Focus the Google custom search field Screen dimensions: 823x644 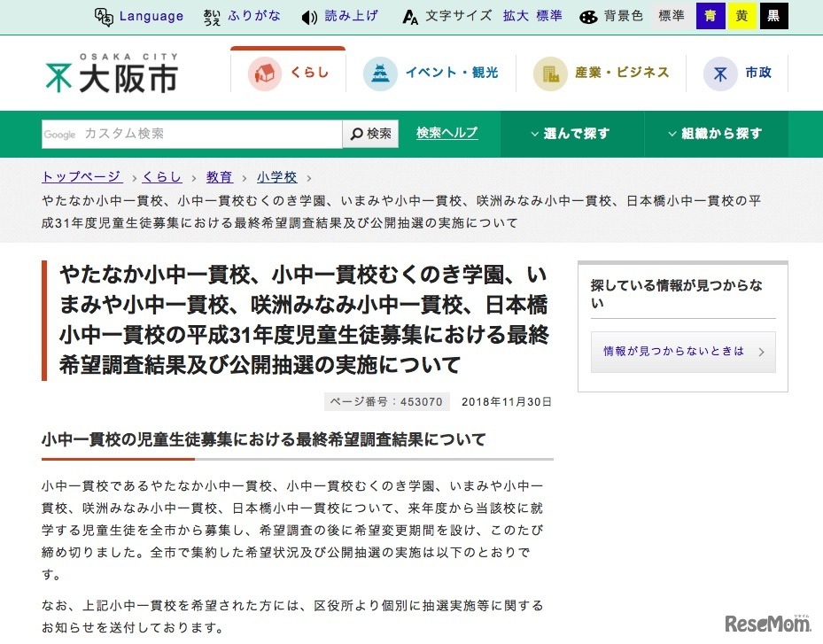click(x=192, y=134)
